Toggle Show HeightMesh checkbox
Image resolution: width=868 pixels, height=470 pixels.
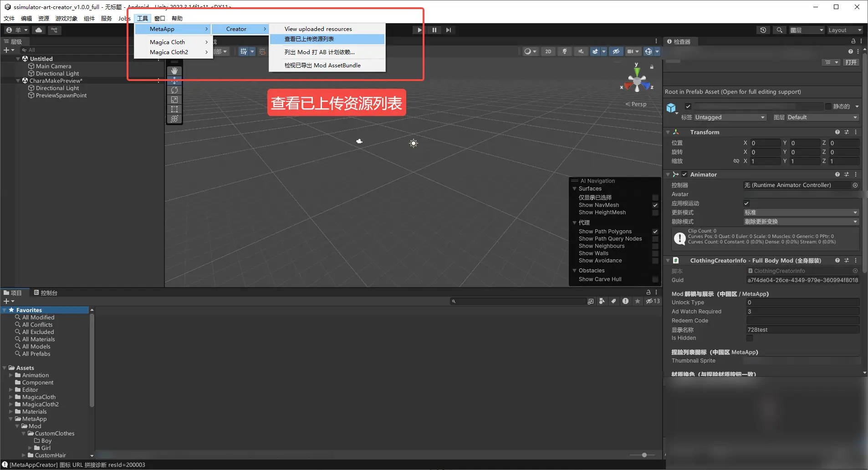pyautogui.click(x=655, y=212)
